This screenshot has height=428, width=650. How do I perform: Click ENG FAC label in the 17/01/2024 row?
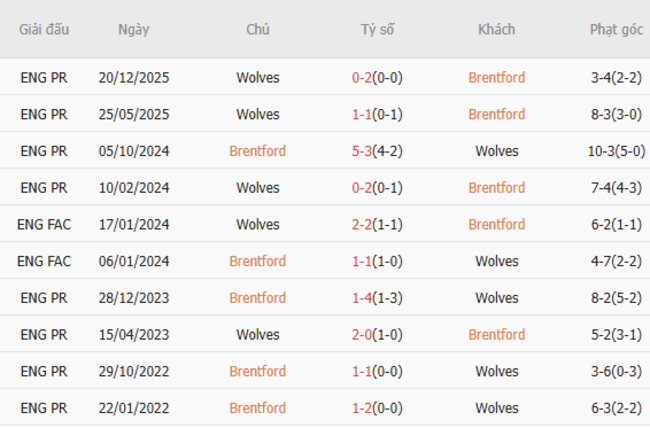[44, 224]
